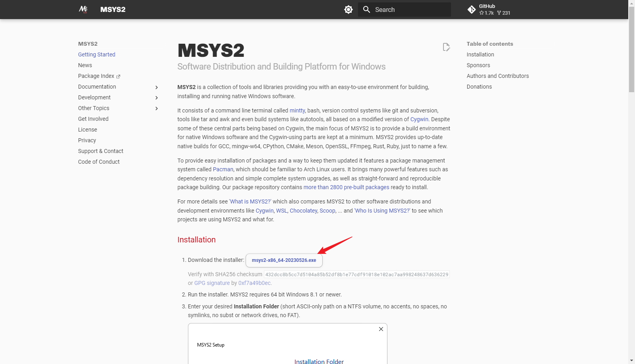The height and width of the screenshot is (364, 635).
Task: Open the Get Involved sidebar page
Action: [93, 119]
